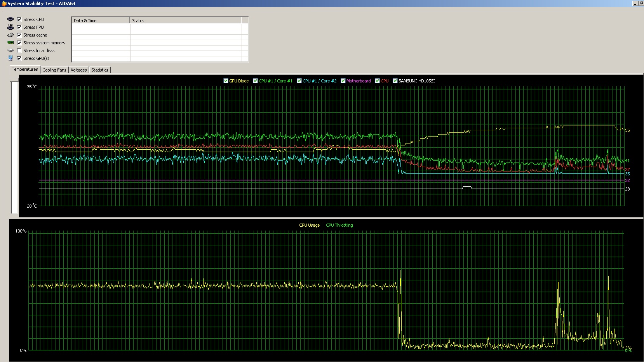Viewport: 644px width, 362px height.
Task: Click the CPU Throttling label above usage graph
Action: [339, 225]
